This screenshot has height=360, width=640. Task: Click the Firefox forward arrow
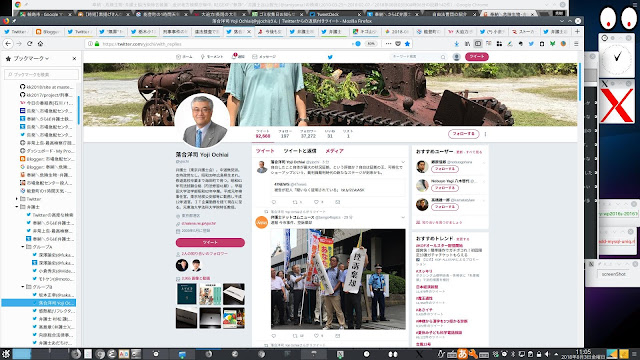(x=19, y=43)
